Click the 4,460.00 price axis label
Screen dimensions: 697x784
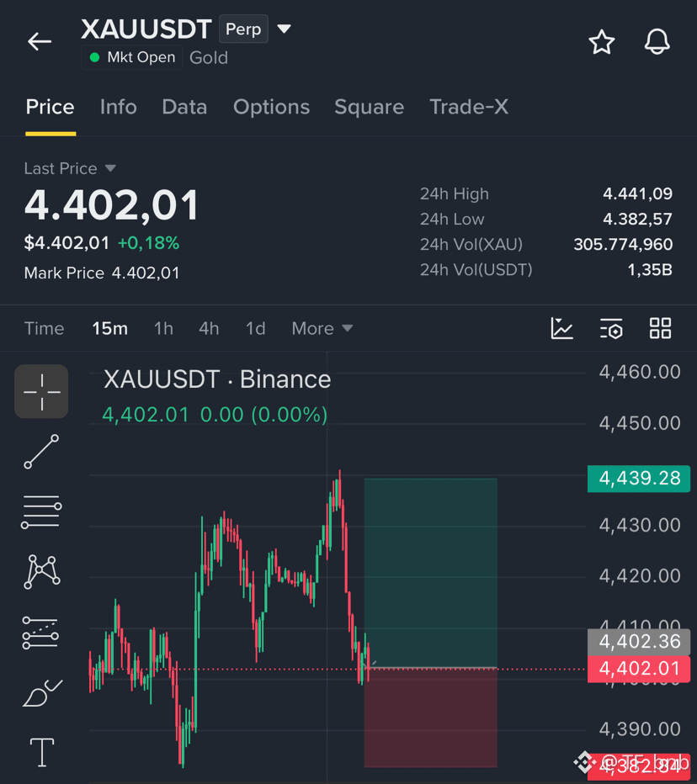(640, 372)
